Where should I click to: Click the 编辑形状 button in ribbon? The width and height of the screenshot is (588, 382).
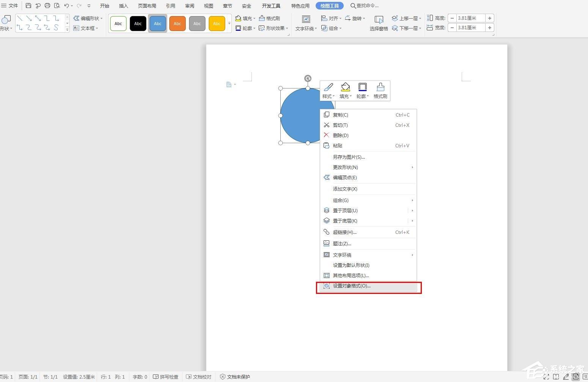pyautogui.click(x=88, y=18)
